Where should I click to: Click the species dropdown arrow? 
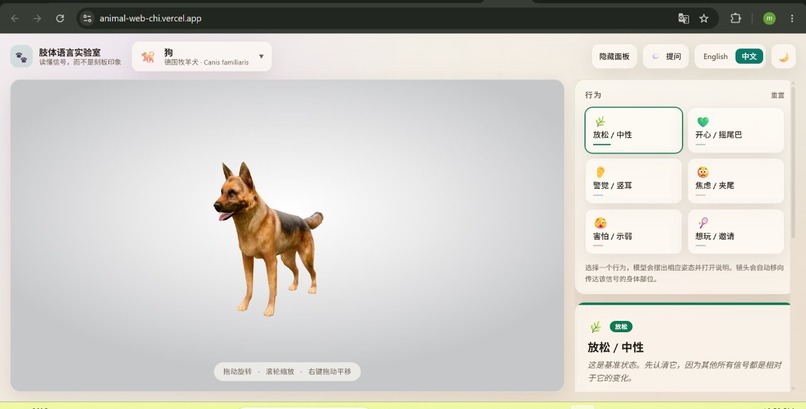261,57
